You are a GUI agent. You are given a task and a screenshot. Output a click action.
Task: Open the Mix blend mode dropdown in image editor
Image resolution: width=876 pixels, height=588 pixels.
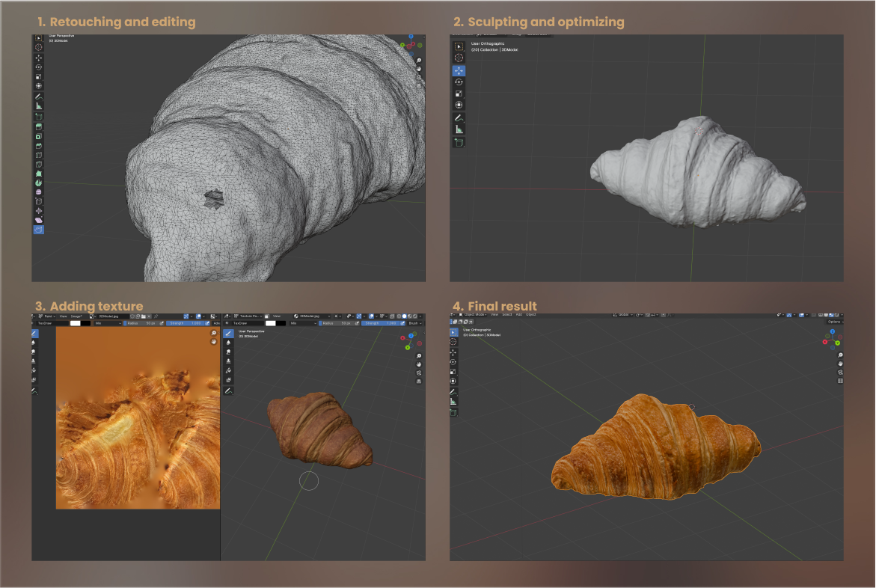point(107,323)
